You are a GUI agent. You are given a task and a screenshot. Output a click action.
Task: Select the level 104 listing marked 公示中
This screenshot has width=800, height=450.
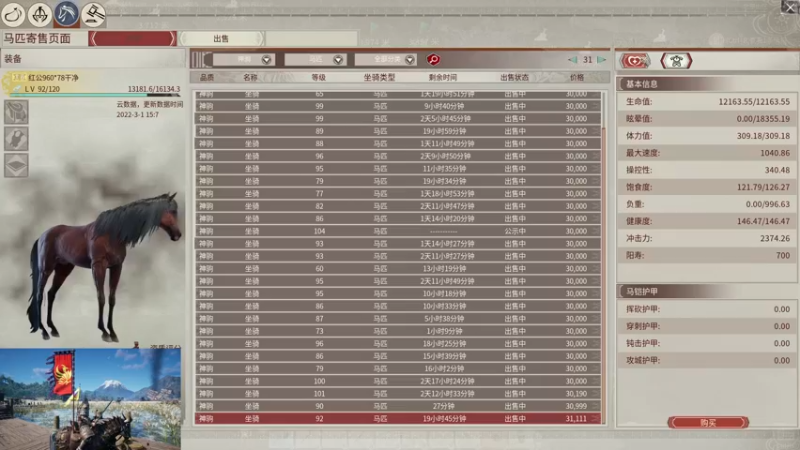coord(397,231)
